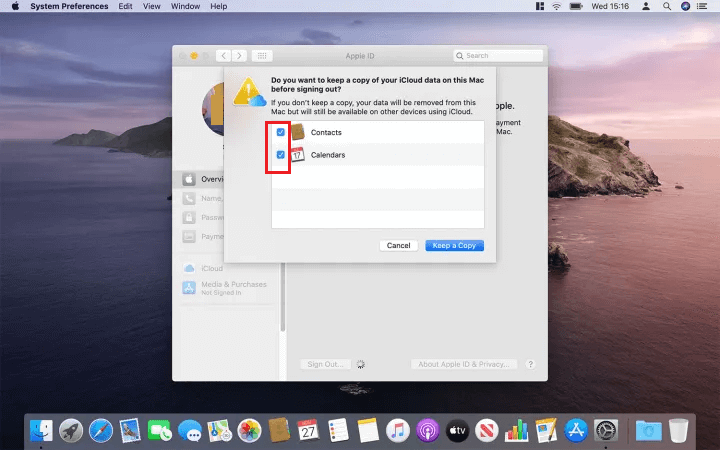Open Reminders from the Dock

(338, 431)
